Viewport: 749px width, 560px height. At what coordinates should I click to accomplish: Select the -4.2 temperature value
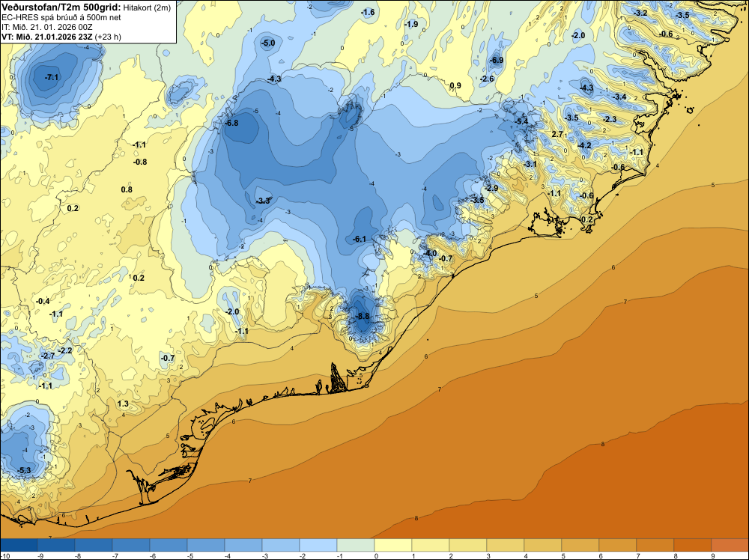coord(585,145)
